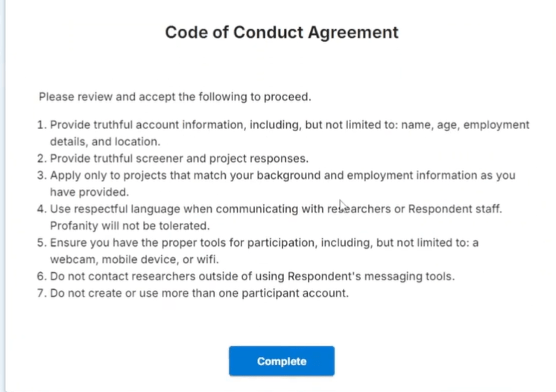Viewport: 556px width, 392px height.
Task: Click the blue Complete button
Action: pos(281,361)
